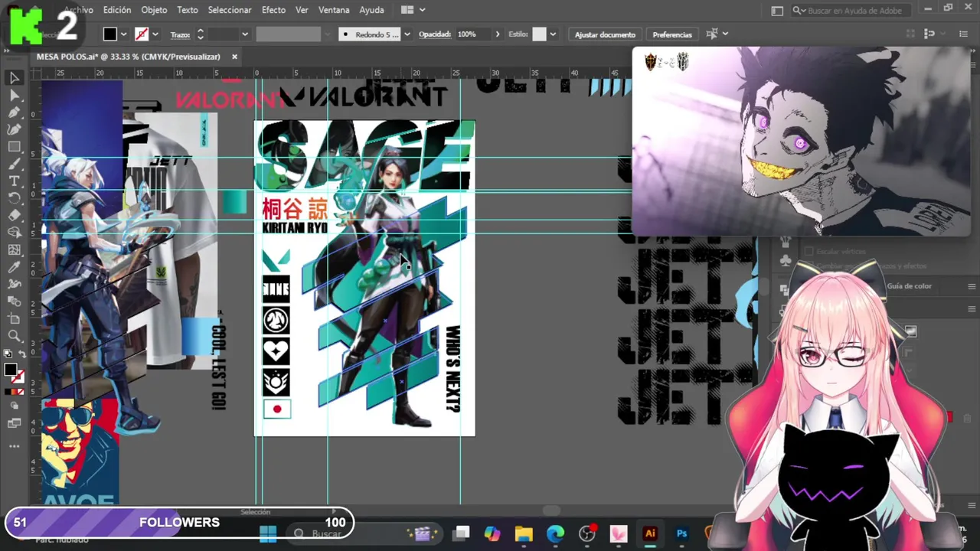The height and width of the screenshot is (551, 980).
Task: Open drawing modes button in toolbar
Action: (x=14, y=406)
